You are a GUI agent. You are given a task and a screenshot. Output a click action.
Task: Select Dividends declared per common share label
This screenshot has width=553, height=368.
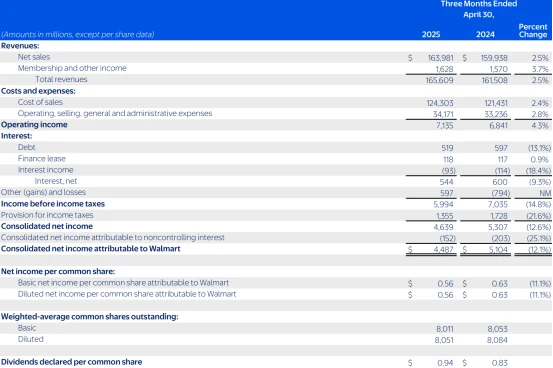pyautogui.click(x=72, y=362)
